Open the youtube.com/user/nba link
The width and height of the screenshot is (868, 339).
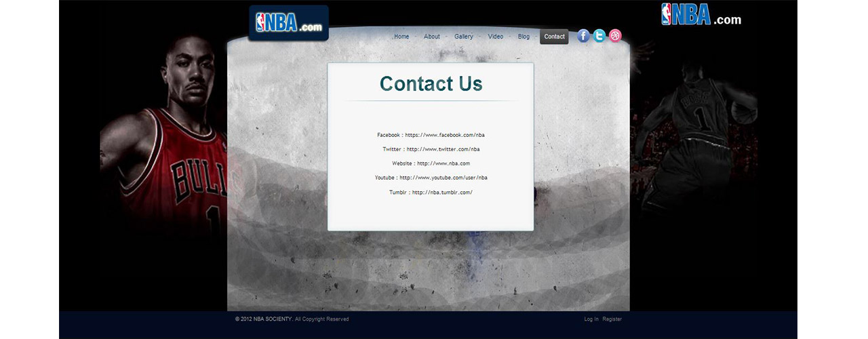coord(443,178)
